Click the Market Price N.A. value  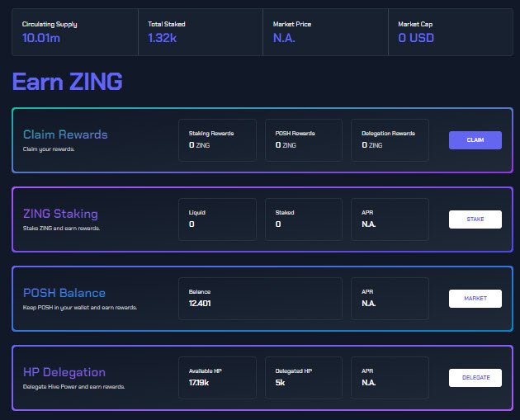point(284,38)
